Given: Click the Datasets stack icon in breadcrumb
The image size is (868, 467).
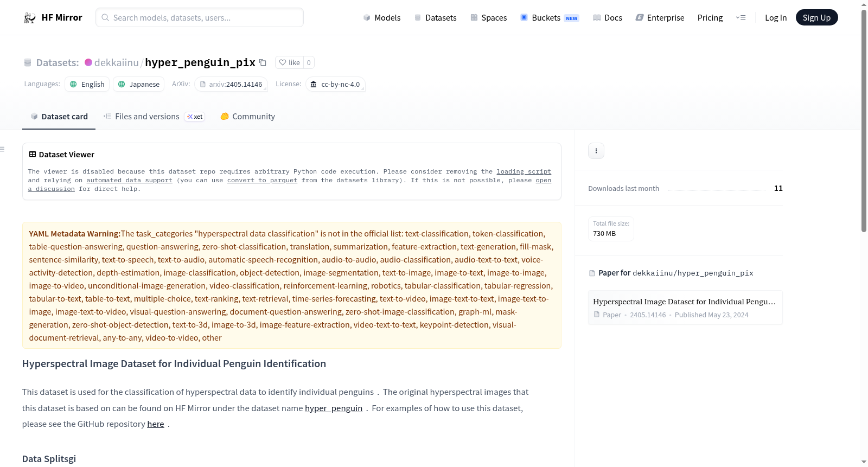Looking at the screenshot, I should tap(28, 63).
